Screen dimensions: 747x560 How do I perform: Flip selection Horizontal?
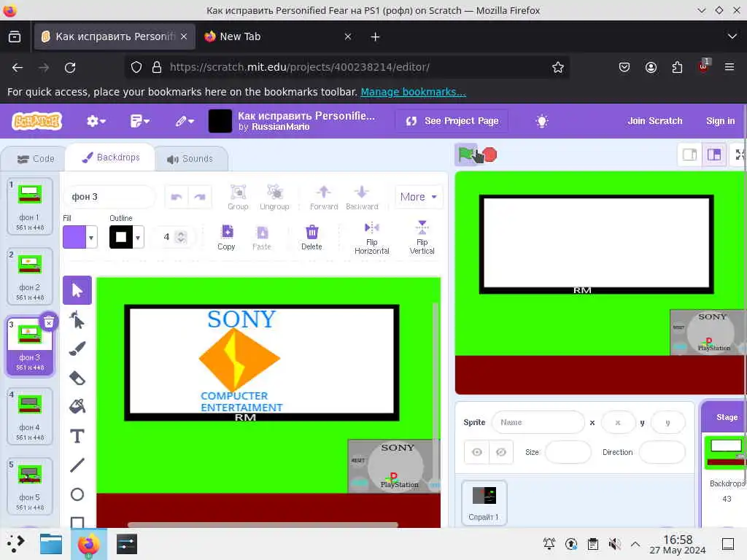click(x=371, y=237)
